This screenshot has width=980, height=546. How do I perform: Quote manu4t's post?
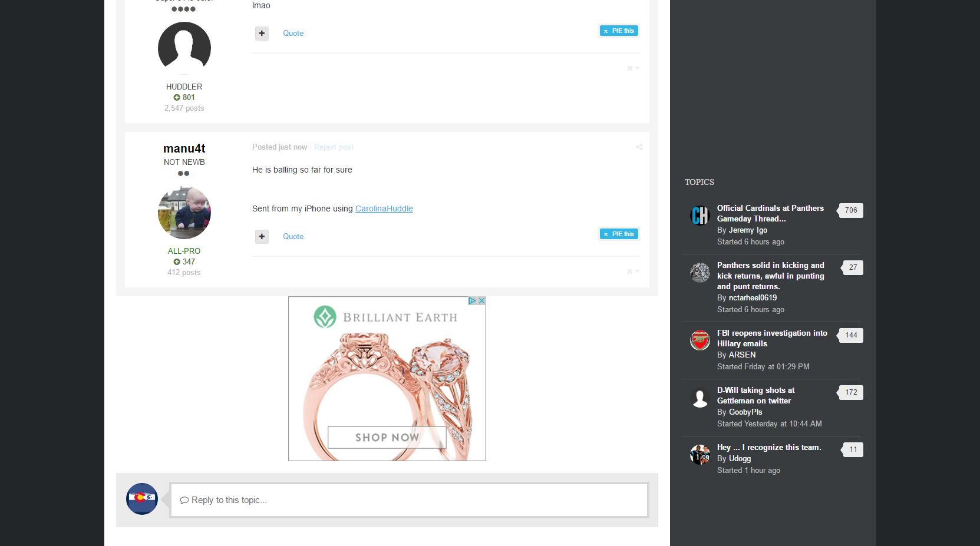tap(293, 237)
